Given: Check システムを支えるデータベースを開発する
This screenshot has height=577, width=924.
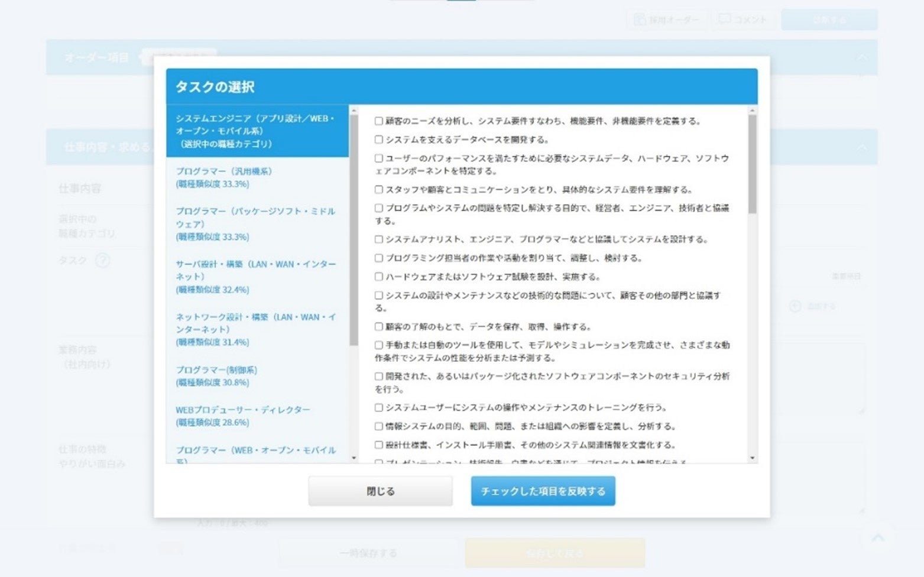Looking at the screenshot, I should pyautogui.click(x=378, y=140).
